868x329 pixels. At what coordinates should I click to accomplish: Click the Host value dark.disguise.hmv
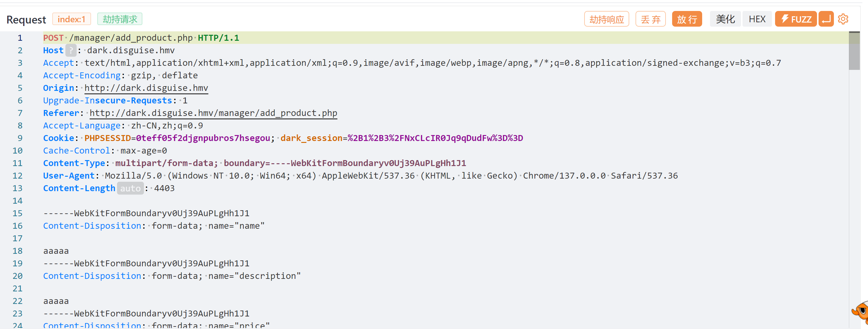click(131, 51)
